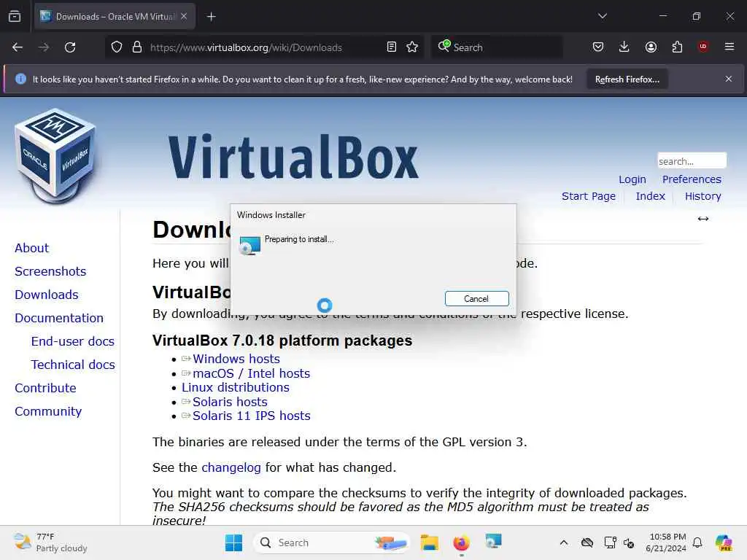747x560 pixels.
Task: Open the Pocket save icon
Action: click(x=598, y=47)
